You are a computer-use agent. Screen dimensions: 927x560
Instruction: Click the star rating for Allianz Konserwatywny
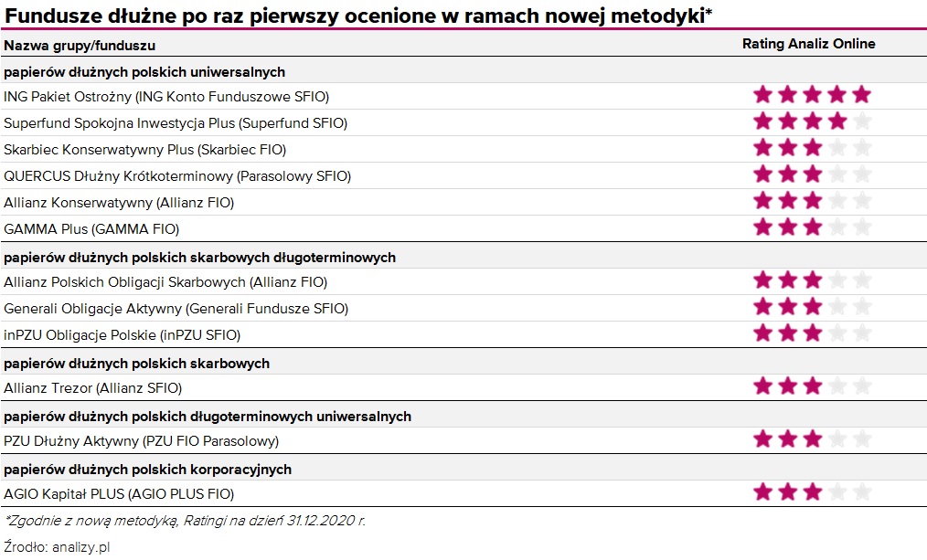[813, 200]
